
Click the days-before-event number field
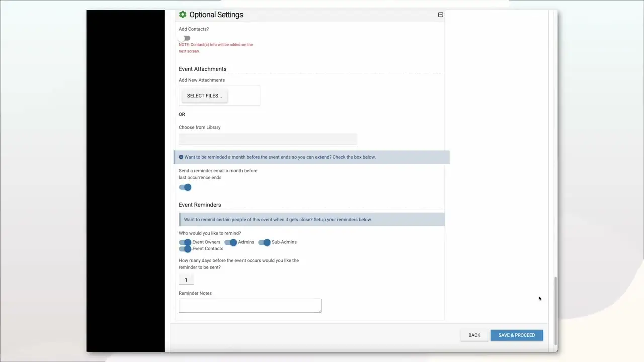[x=186, y=280]
